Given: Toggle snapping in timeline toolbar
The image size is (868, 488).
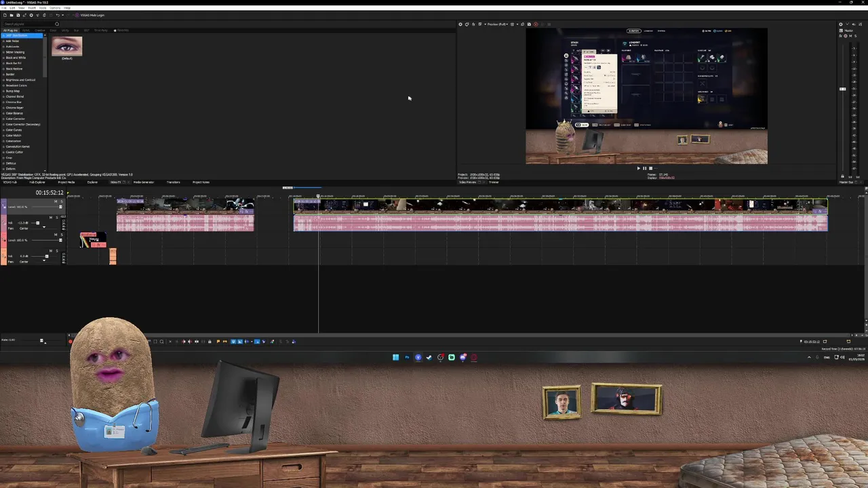Looking at the screenshot, I should coord(233,342).
